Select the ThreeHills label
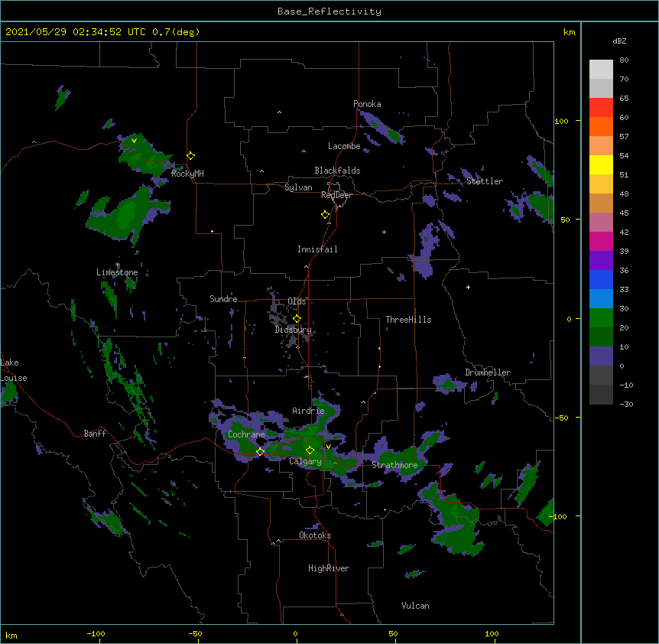The height and width of the screenshot is (644, 659). click(408, 320)
